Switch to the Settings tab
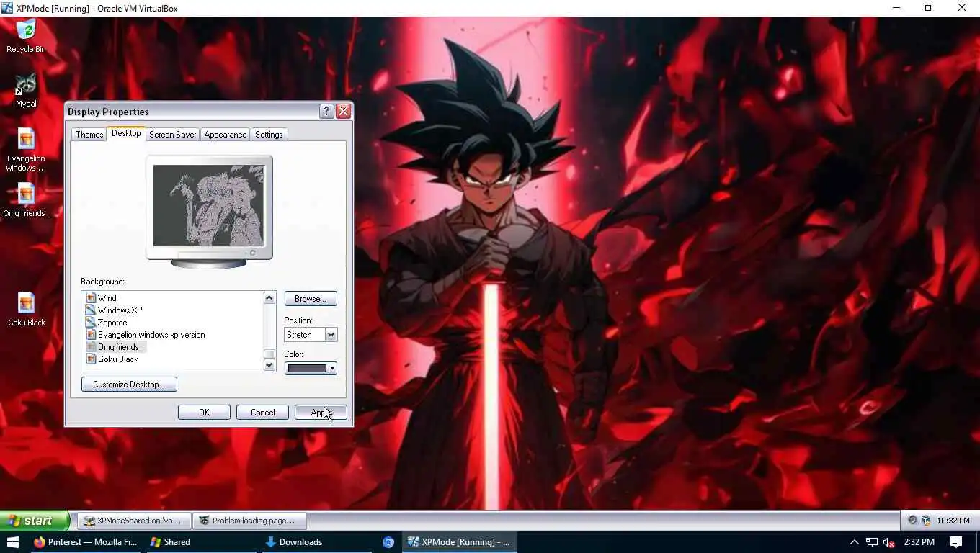Viewport: 980px width, 553px height. pyautogui.click(x=269, y=135)
